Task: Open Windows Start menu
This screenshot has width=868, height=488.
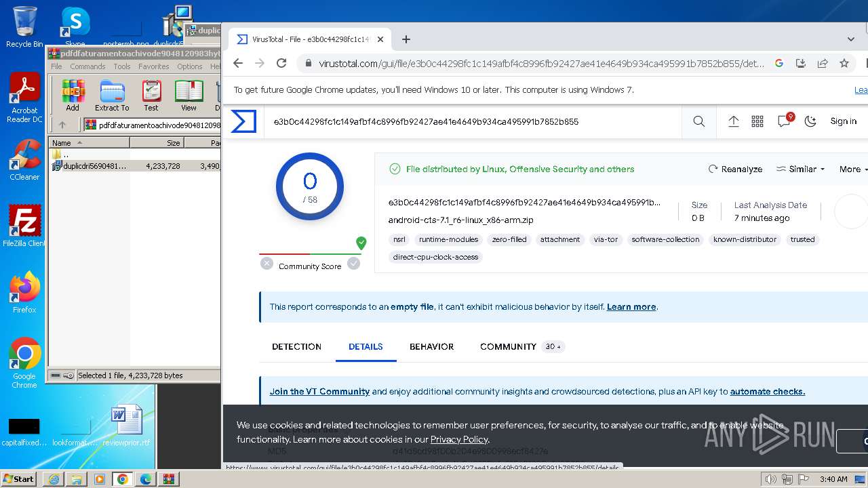Action: [x=19, y=479]
